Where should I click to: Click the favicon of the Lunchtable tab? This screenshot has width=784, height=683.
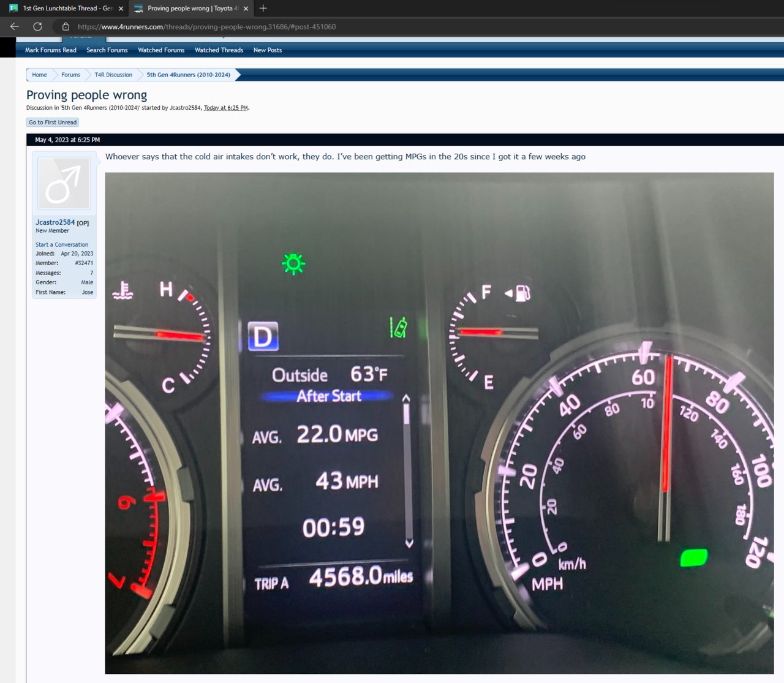click(x=13, y=9)
